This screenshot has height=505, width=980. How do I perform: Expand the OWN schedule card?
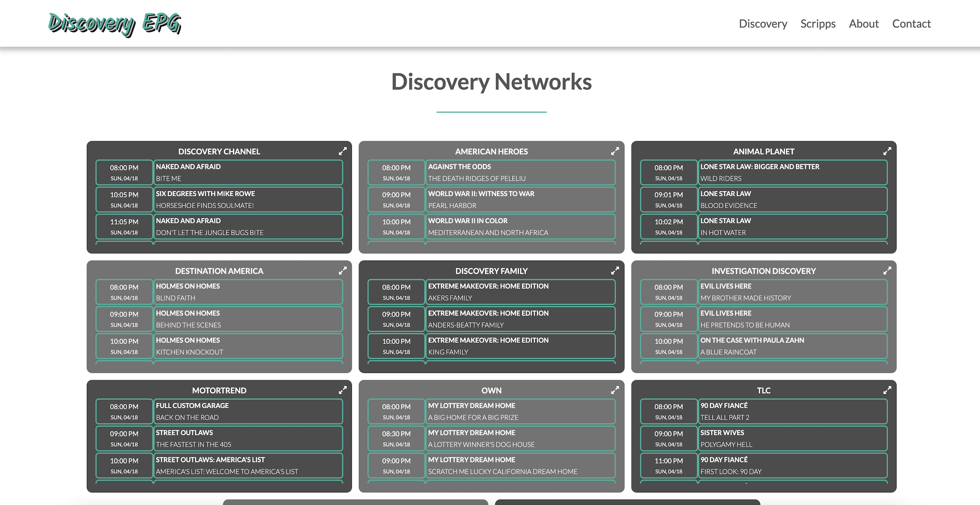click(615, 390)
